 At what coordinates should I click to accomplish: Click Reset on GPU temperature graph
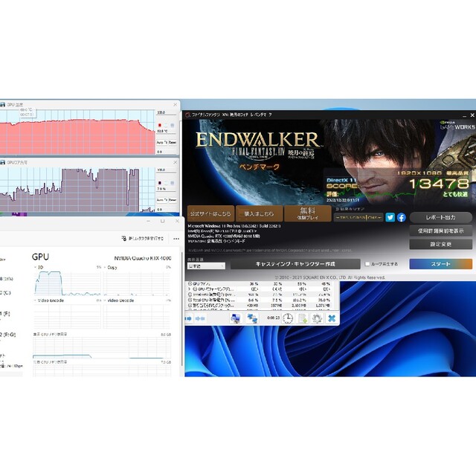(173, 142)
